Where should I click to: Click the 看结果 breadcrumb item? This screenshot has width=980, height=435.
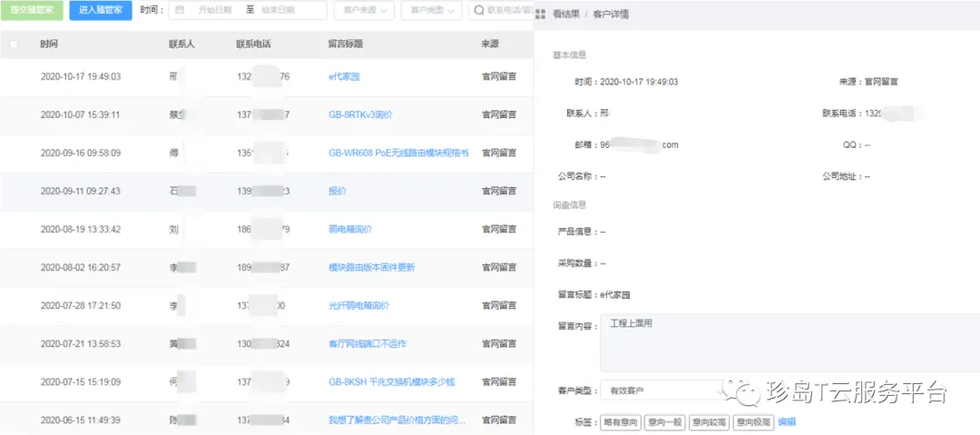[567, 15]
